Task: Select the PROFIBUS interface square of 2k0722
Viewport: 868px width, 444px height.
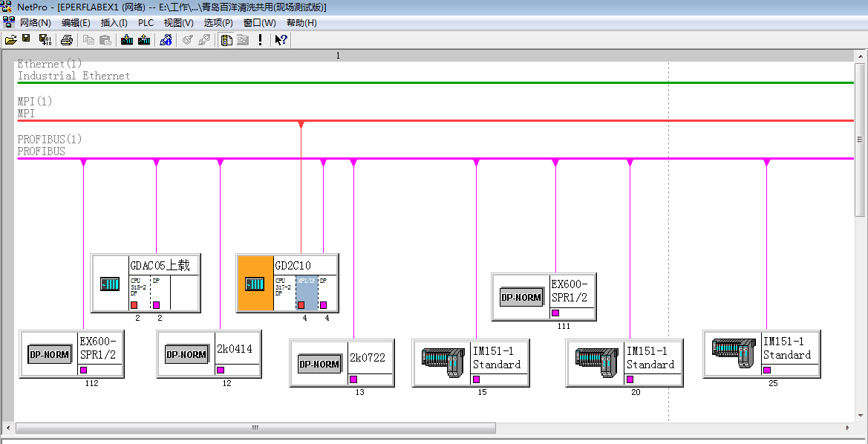Action: point(353,379)
